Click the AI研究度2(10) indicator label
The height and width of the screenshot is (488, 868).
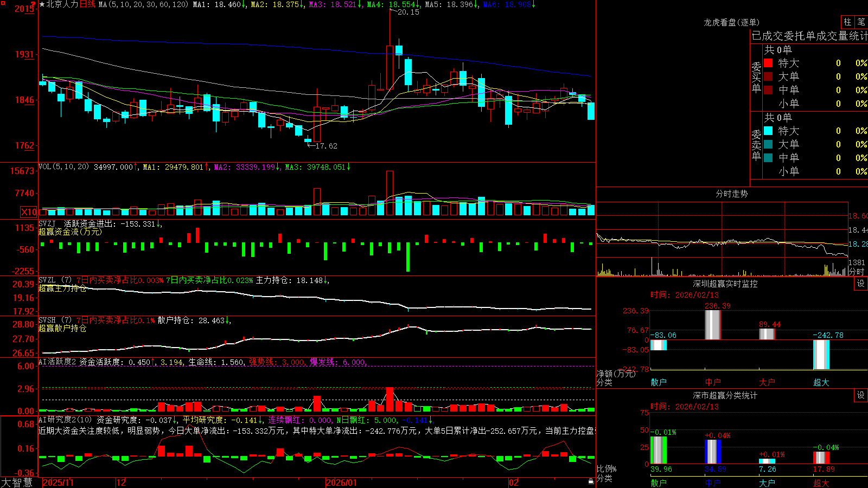click(66, 420)
